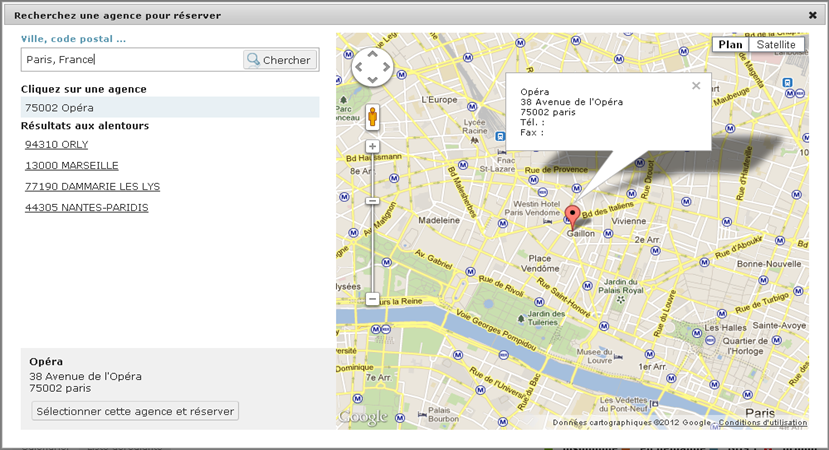Click the red Opéra map marker
Image resolution: width=829 pixels, height=450 pixels.
[573, 215]
